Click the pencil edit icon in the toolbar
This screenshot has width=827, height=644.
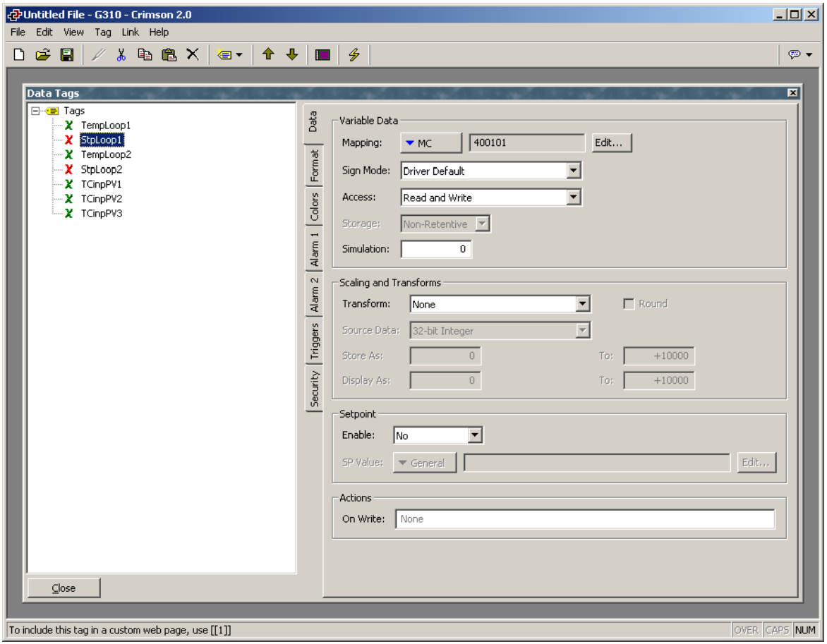(98, 54)
